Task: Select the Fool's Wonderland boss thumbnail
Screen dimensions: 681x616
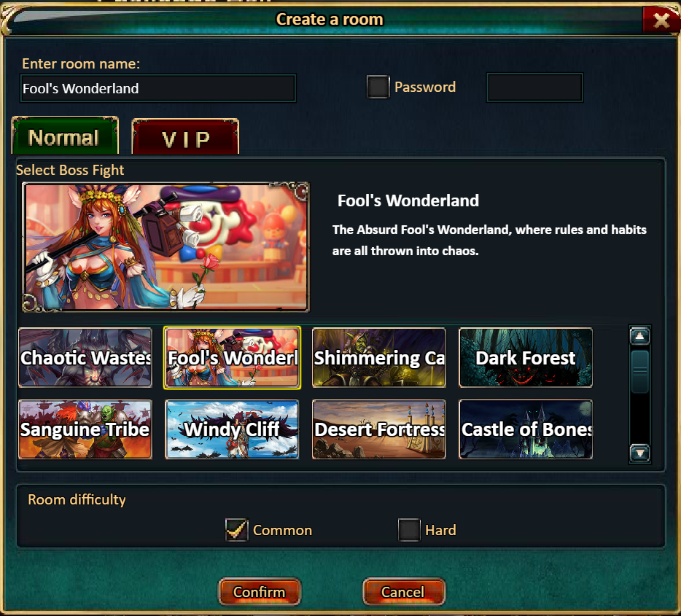Action: [232, 358]
